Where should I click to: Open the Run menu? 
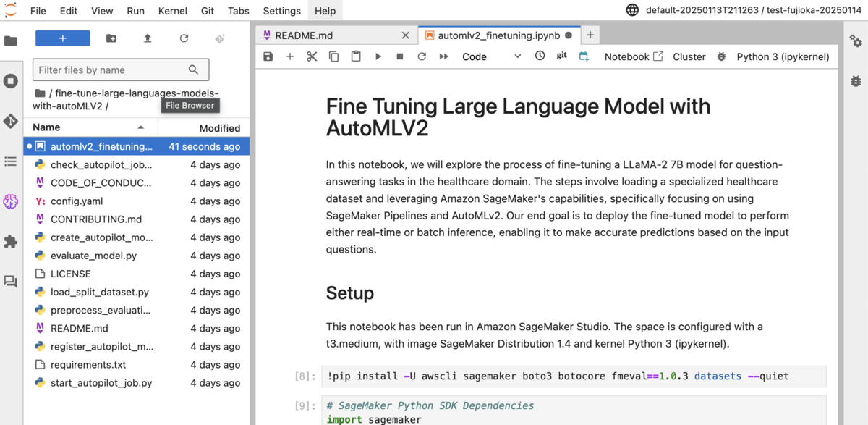click(135, 11)
